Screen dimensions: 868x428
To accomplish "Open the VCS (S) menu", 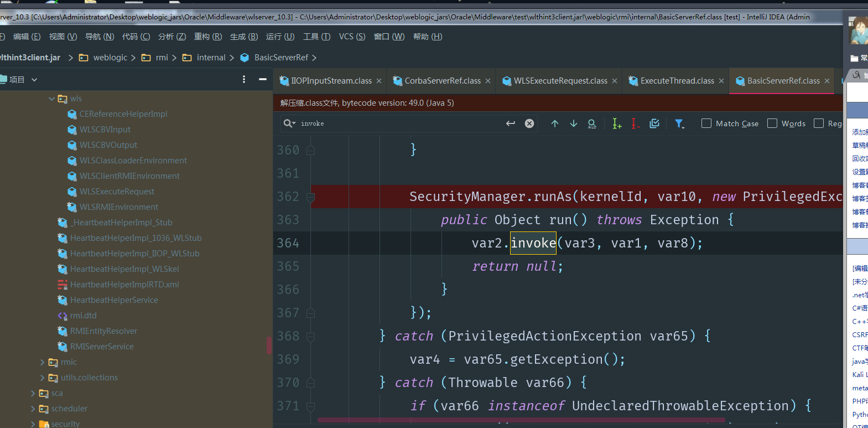I will (x=352, y=37).
